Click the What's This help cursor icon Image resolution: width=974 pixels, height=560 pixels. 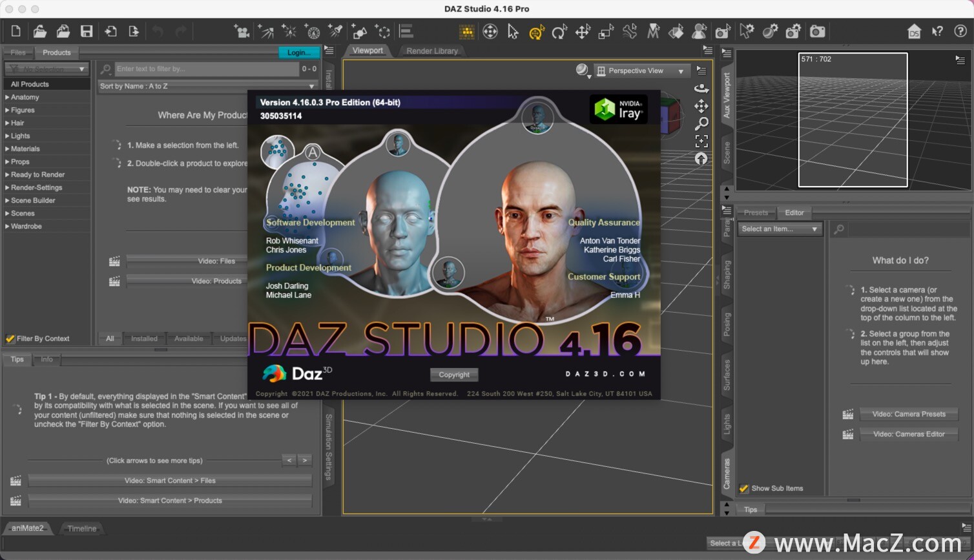(x=937, y=31)
